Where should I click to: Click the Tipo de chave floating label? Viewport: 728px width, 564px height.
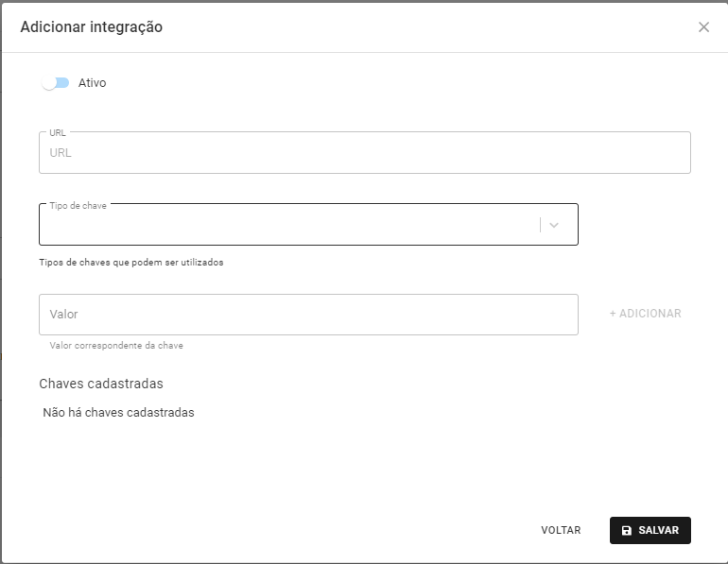click(78, 205)
